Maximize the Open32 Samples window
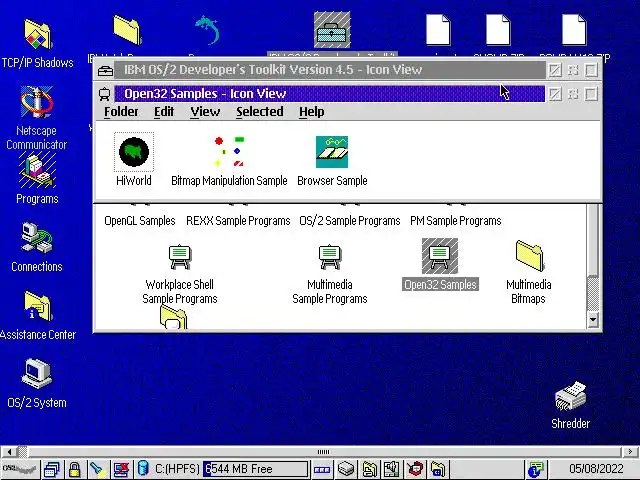This screenshot has width=640, height=480. [x=591, y=94]
